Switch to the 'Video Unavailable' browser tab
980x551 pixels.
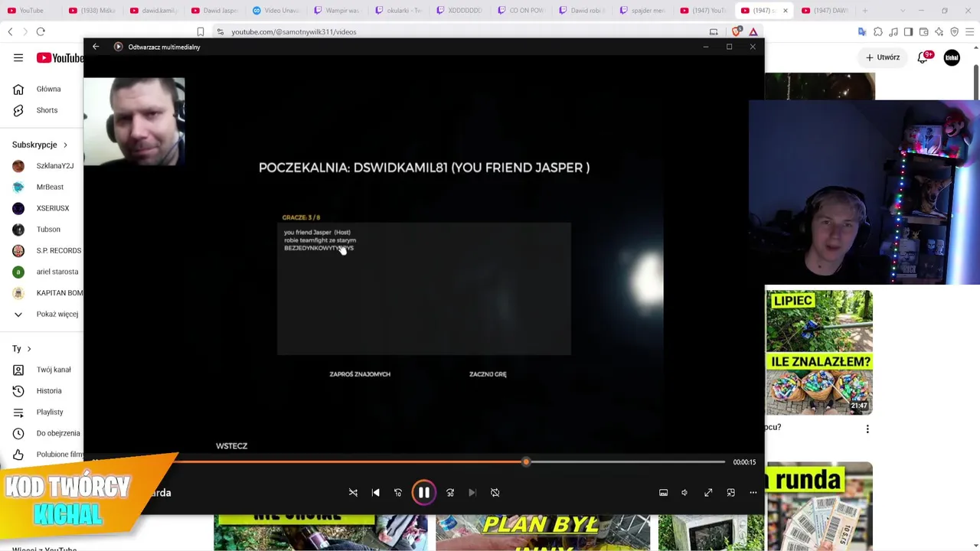276,11
